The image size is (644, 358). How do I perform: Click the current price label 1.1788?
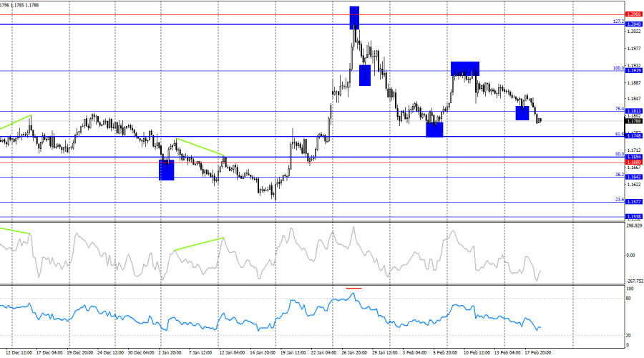point(633,121)
